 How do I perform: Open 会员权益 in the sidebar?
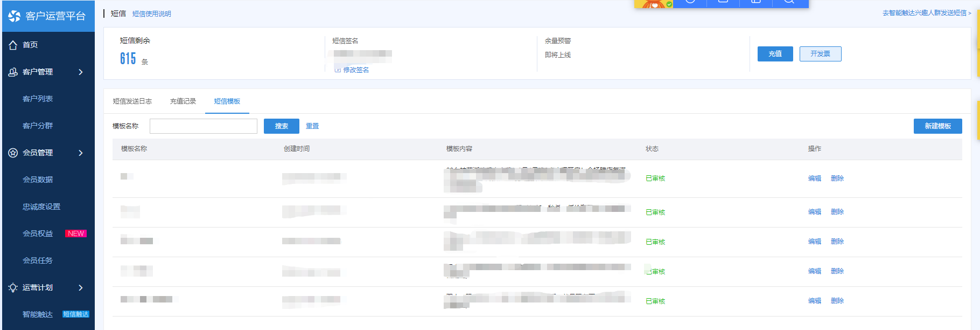click(38, 233)
